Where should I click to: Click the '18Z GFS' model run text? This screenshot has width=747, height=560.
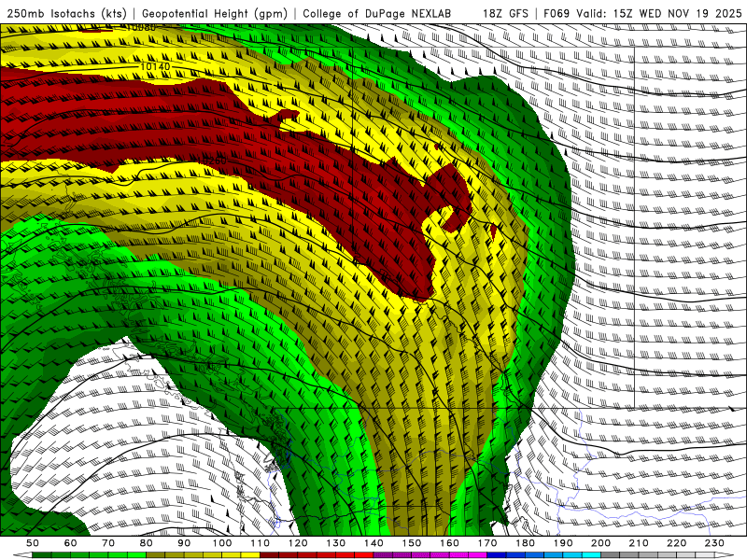coord(505,14)
